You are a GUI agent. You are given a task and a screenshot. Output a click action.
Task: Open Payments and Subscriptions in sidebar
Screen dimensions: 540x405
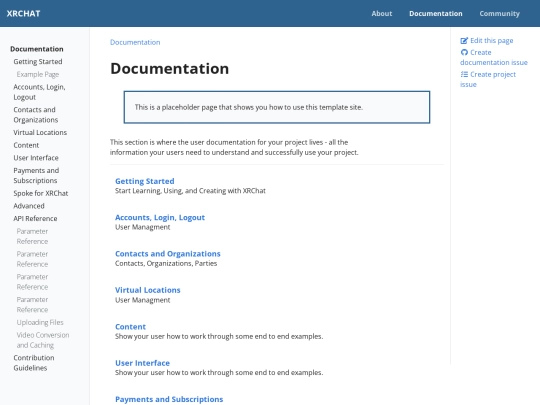point(36,176)
